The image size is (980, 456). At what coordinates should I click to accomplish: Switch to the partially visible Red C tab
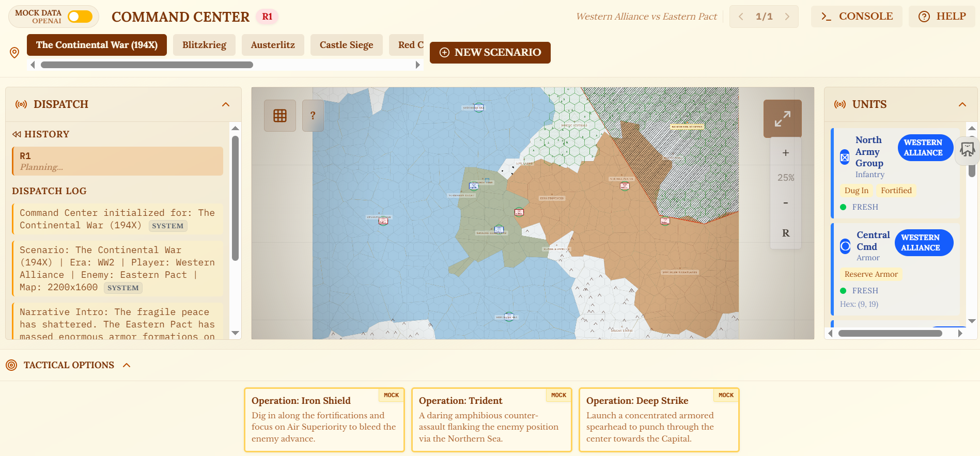click(407, 45)
